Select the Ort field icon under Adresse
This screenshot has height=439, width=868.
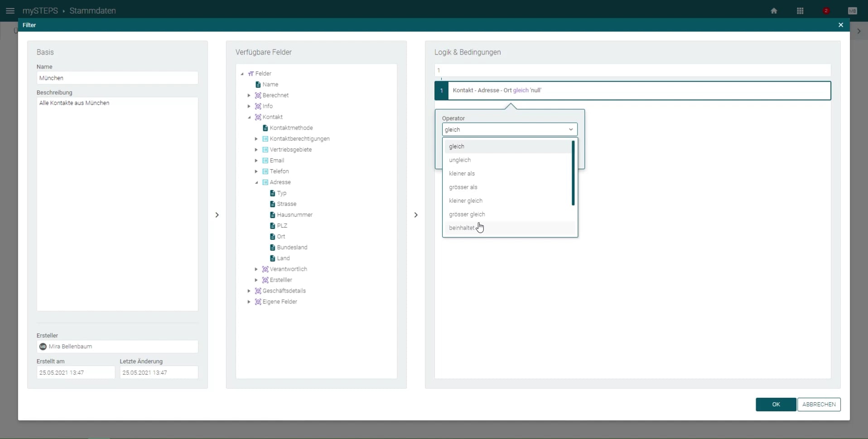(x=273, y=236)
